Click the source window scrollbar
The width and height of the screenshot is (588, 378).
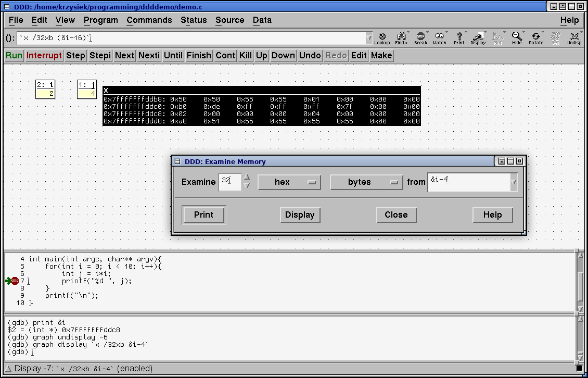pos(580,281)
